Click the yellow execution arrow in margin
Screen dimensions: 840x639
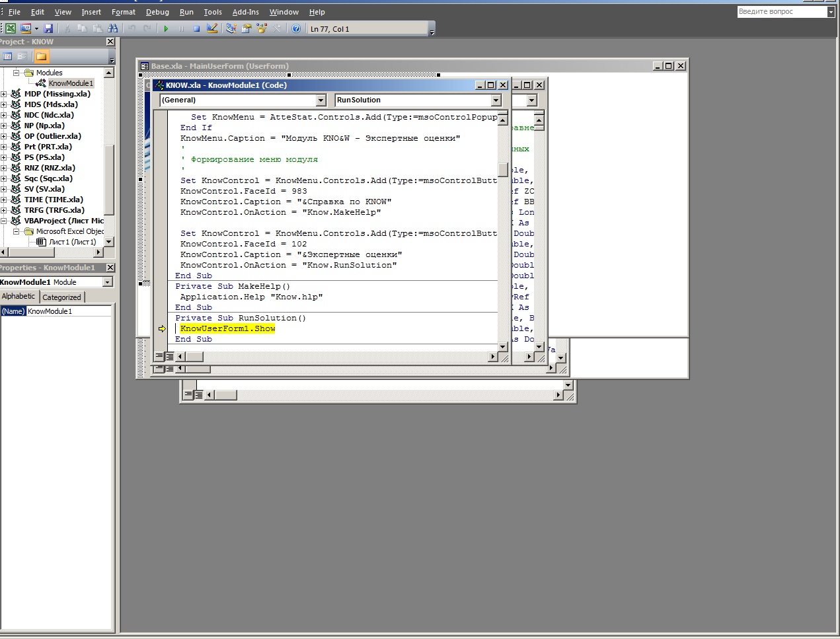click(x=162, y=328)
